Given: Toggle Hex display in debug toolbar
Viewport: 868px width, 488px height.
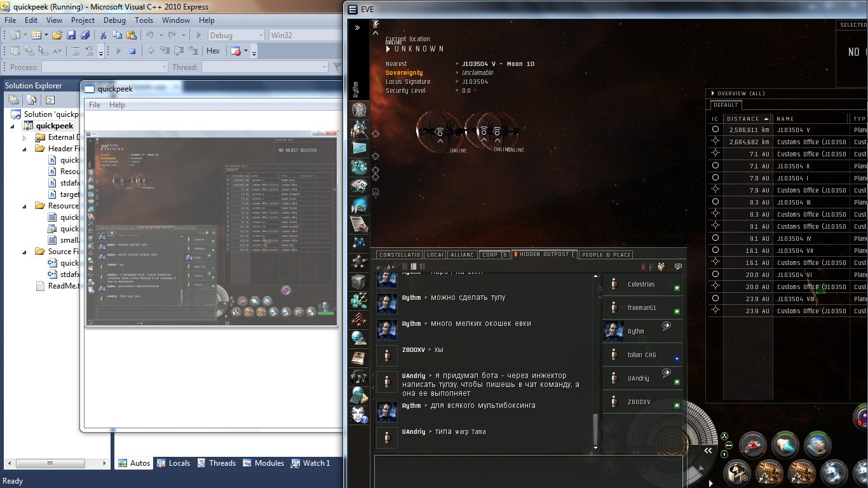Looking at the screenshot, I should [x=214, y=51].
